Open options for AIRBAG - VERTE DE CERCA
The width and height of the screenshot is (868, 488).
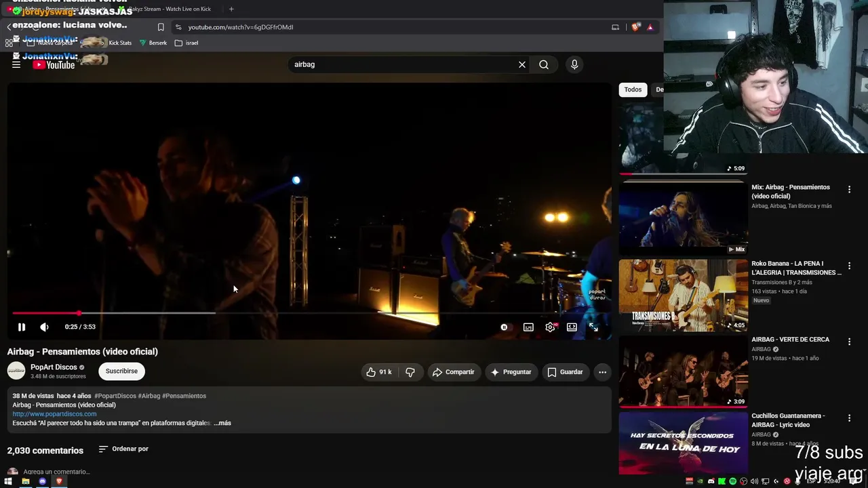pyautogui.click(x=849, y=342)
